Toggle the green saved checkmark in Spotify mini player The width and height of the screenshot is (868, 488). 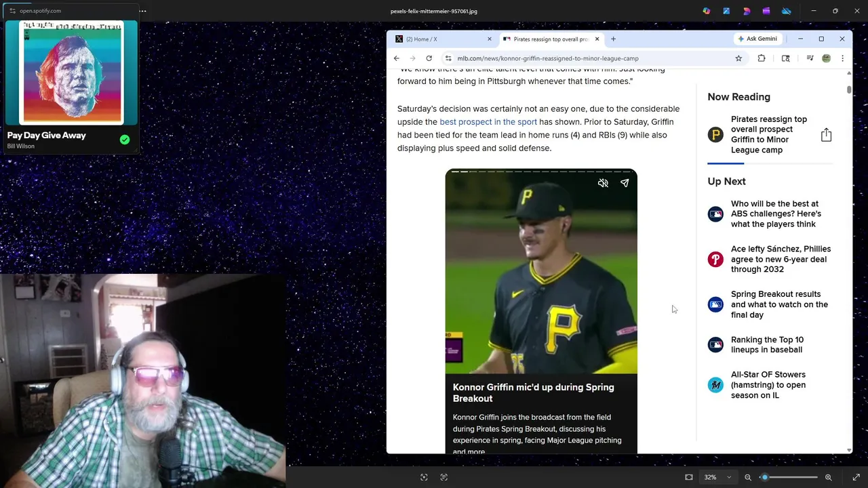(125, 140)
